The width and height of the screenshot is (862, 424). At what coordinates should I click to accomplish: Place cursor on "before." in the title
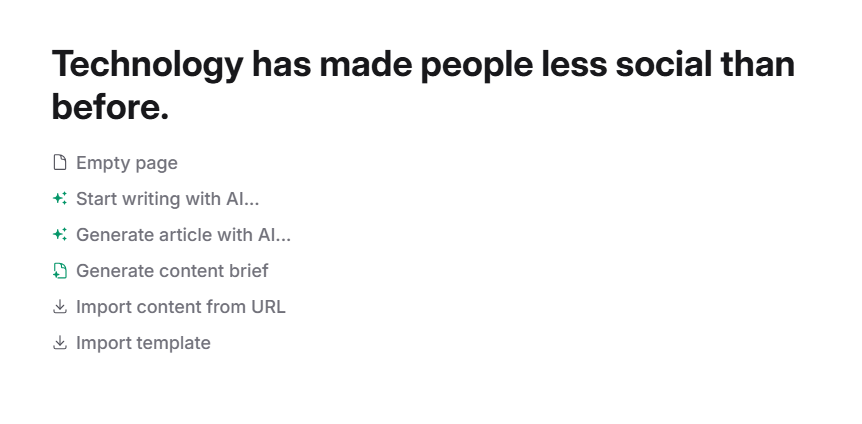coord(110,107)
